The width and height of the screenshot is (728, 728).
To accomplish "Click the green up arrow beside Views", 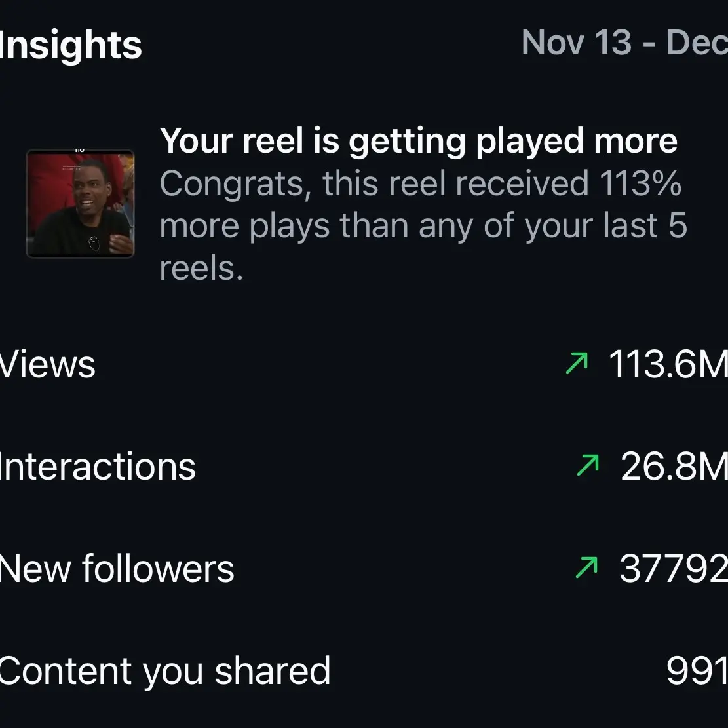I will (x=577, y=364).
